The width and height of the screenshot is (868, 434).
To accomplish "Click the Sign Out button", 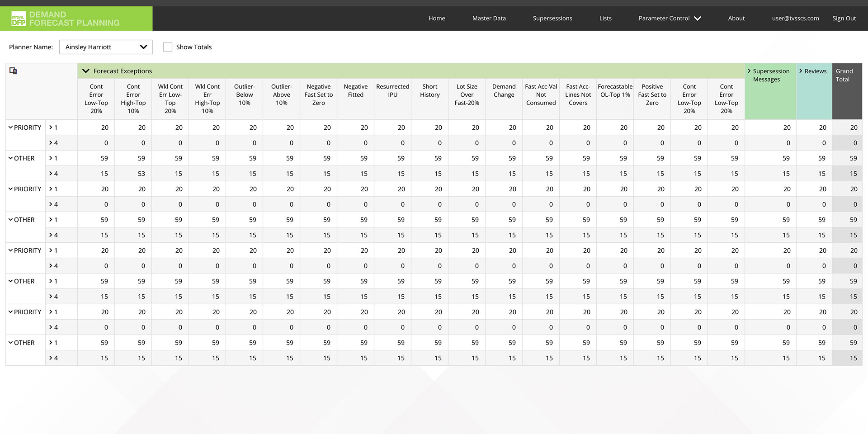I will pyautogui.click(x=844, y=19).
